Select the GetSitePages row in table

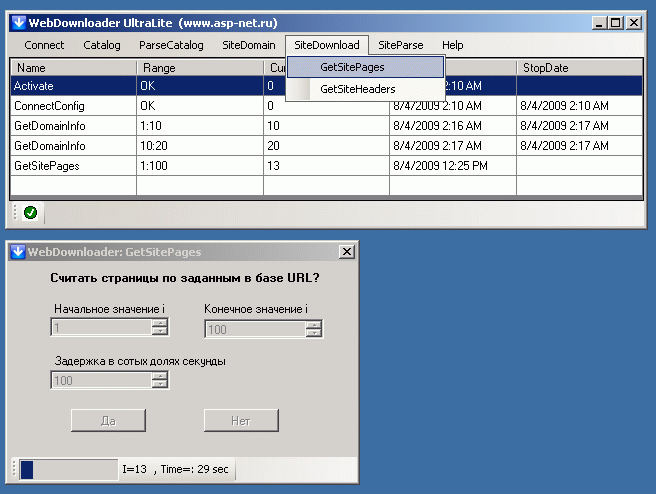click(327, 166)
